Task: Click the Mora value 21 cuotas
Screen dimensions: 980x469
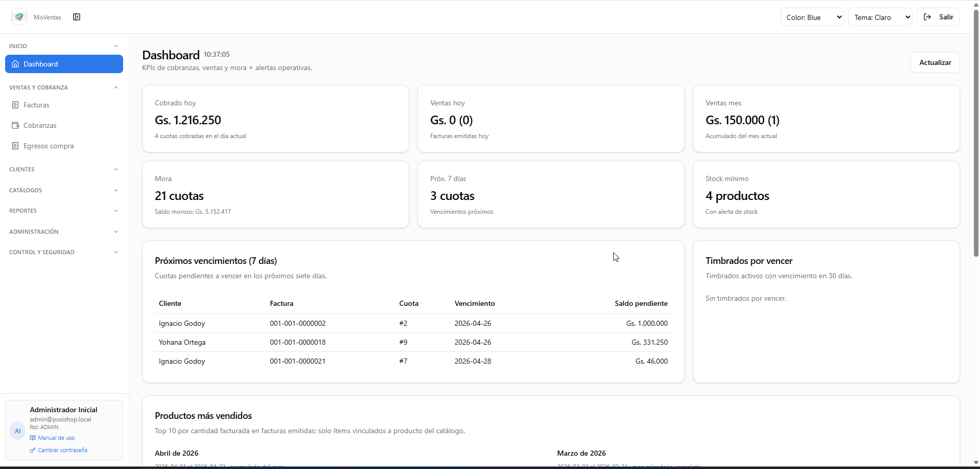Action: (x=179, y=196)
